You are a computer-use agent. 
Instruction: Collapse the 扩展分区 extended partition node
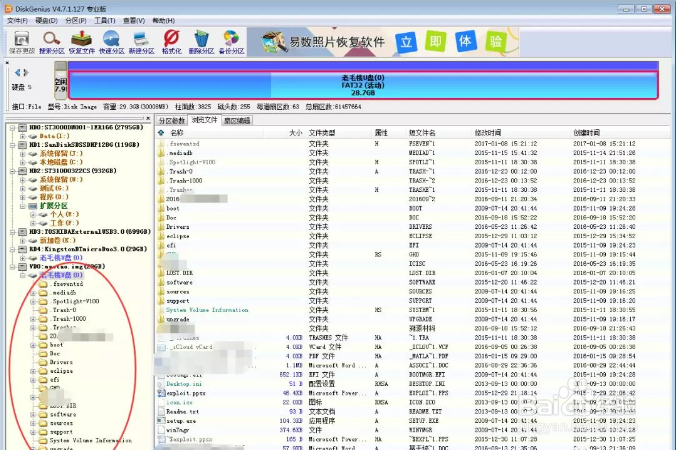coord(22,206)
